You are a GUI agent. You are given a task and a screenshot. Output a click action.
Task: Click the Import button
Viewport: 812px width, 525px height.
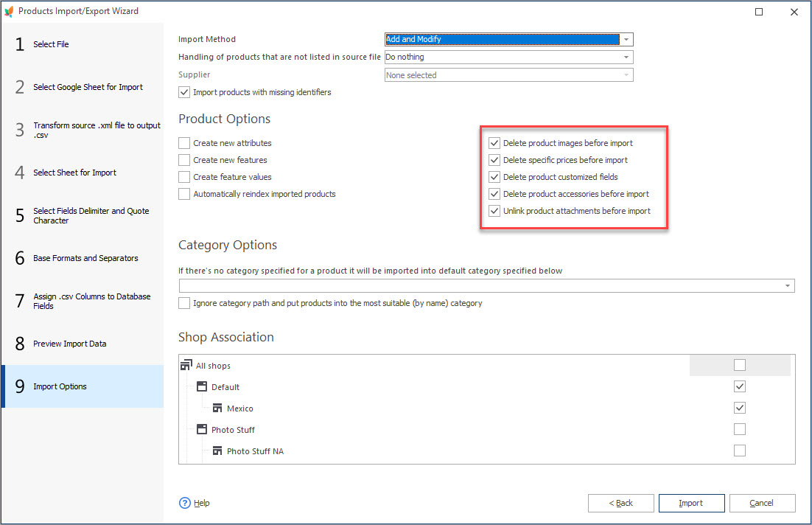(x=691, y=503)
